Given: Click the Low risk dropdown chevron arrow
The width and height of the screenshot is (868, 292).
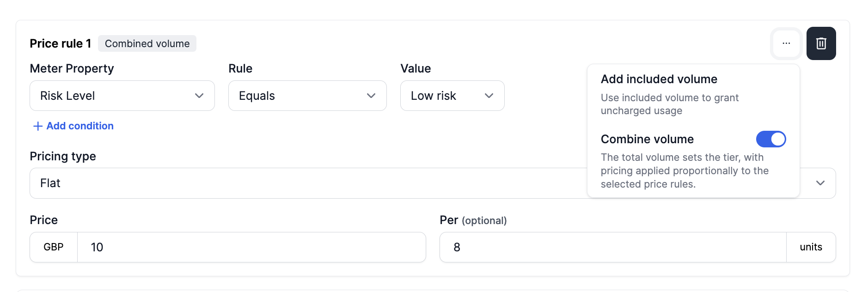Looking at the screenshot, I should click(489, 96).
